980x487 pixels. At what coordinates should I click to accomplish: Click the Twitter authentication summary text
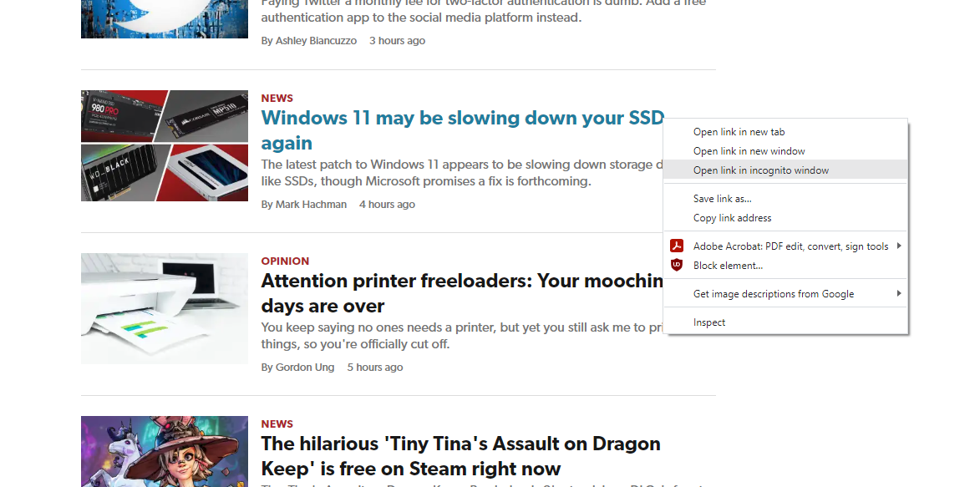click(484, 11)
